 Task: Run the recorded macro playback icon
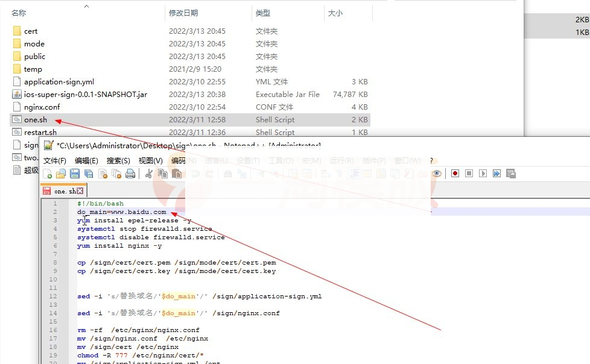point(483,174)
